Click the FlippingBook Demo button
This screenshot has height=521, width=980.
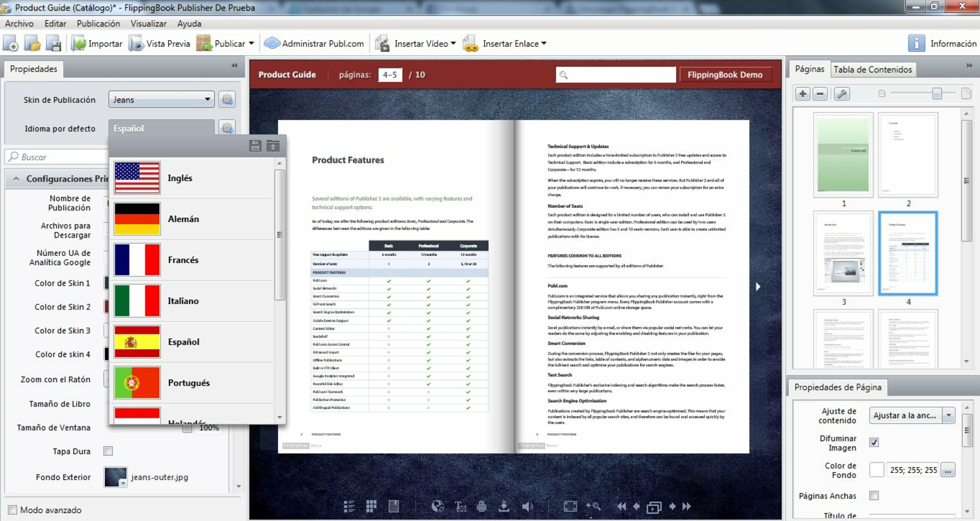pyautogui.click(x=725, y=74)
